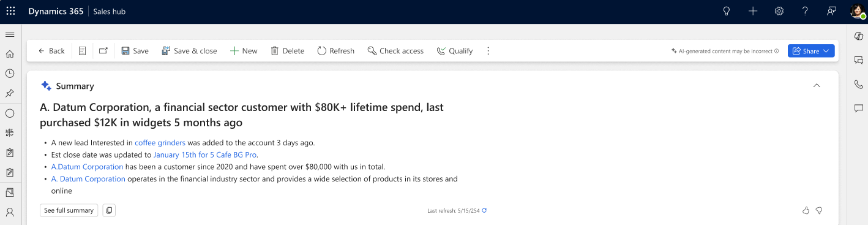Open the record form page icon
This screenshot has width=868, height=225.
coord(83,51)
